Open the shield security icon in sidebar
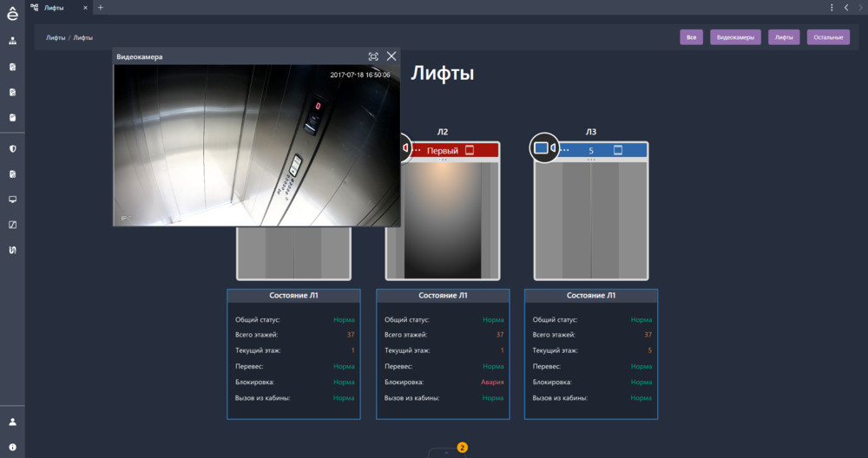 click(12, 148)
